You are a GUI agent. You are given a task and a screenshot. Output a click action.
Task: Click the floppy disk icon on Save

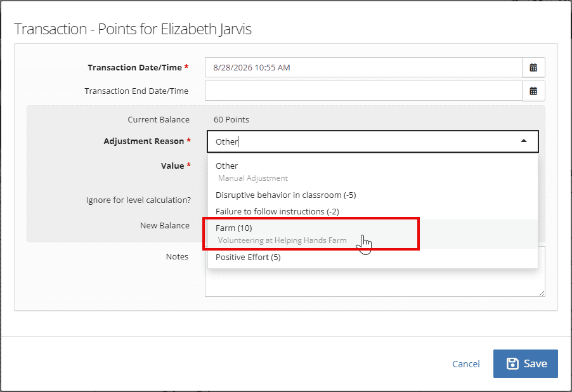click(x=512, y=363)
